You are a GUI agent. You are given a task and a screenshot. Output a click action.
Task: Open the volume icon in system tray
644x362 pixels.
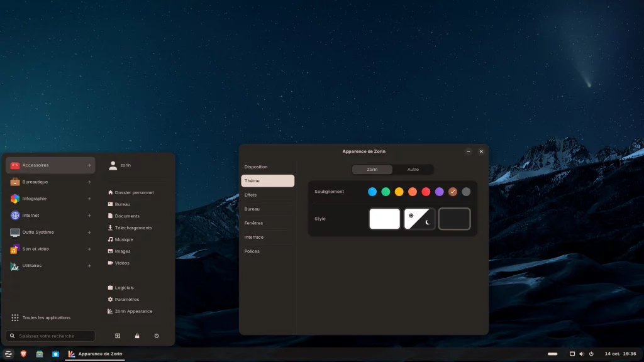[581, 354]
